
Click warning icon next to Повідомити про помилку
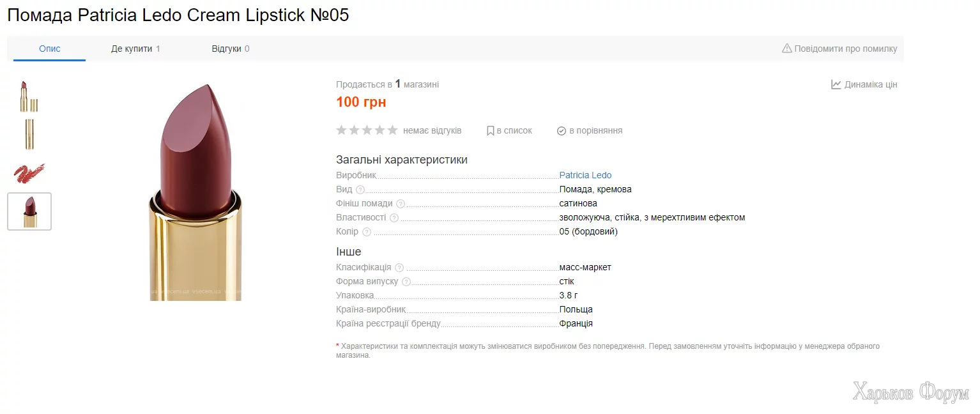(x=787, y=49)
